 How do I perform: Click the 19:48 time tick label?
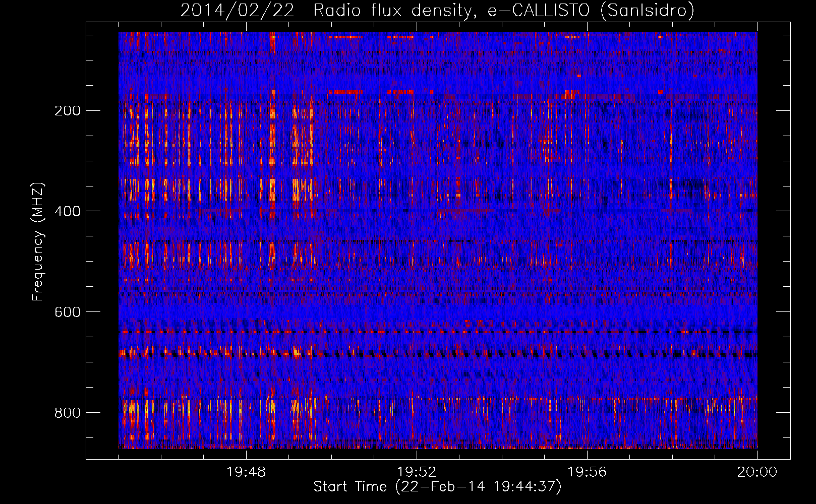click(246, 472)
